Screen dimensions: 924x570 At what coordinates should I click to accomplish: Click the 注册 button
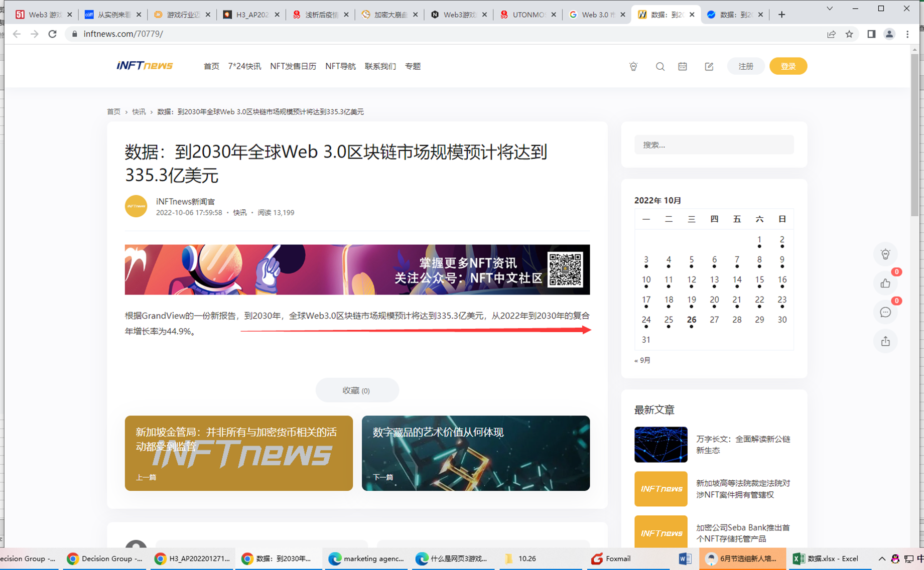coord(746,66)
